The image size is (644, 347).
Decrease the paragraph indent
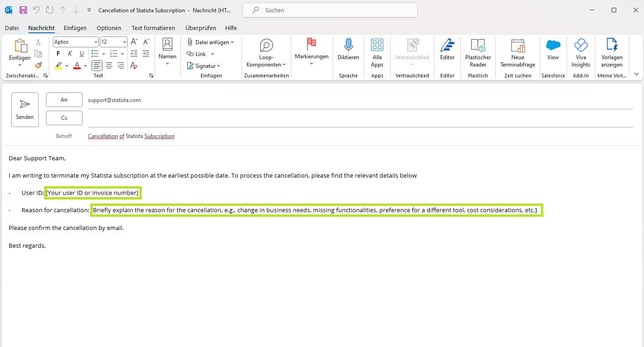click(x=134, y=54)
